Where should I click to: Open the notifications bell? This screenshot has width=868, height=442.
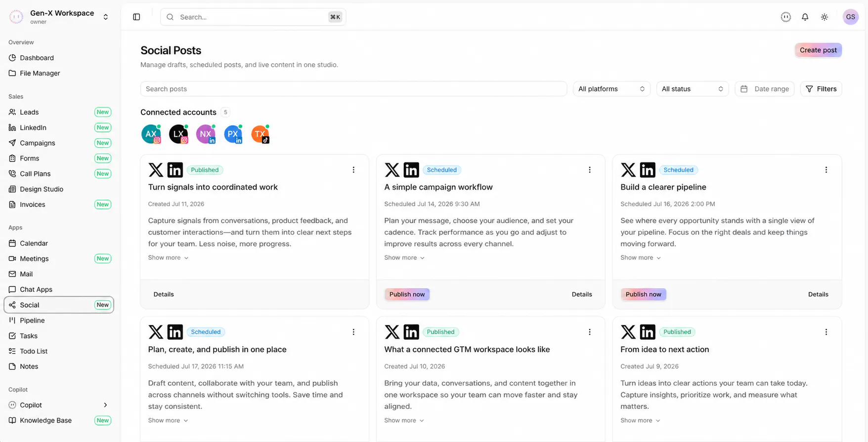(805, 17)
